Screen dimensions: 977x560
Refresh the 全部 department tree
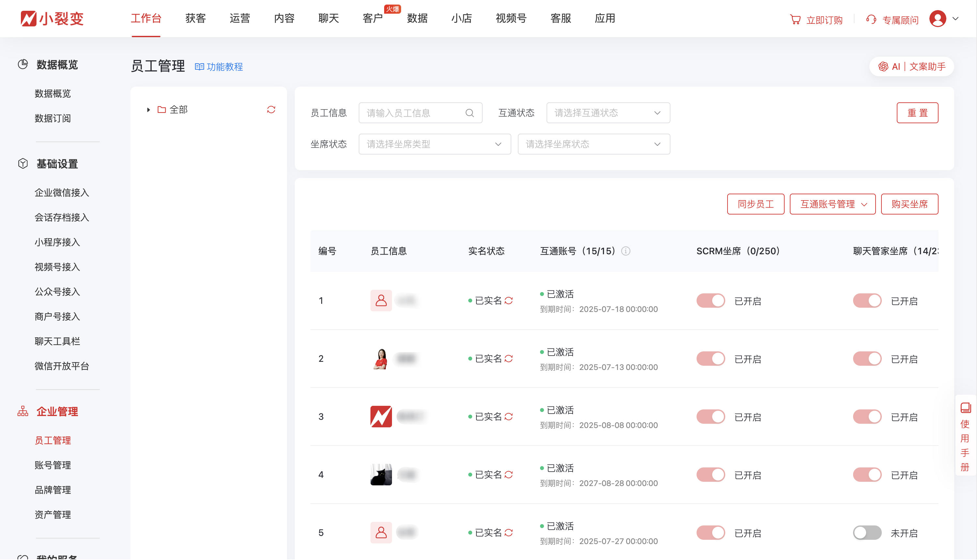271,110
